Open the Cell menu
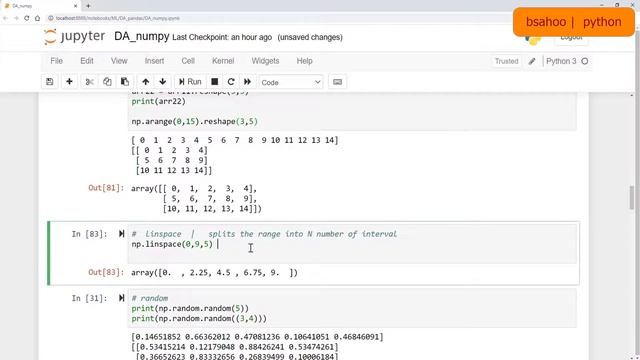This screenshot has width=640, height=360. pyautogui.click(x=188, y=61)
